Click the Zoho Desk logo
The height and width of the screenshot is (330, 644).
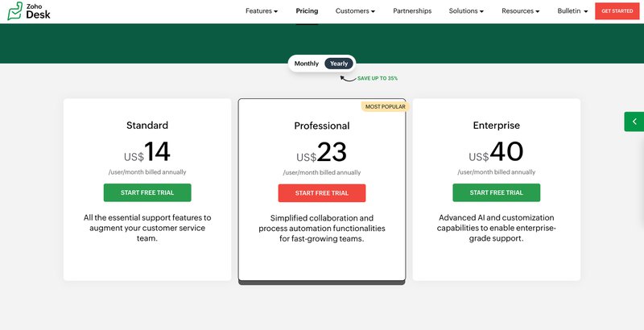point(29,11)
